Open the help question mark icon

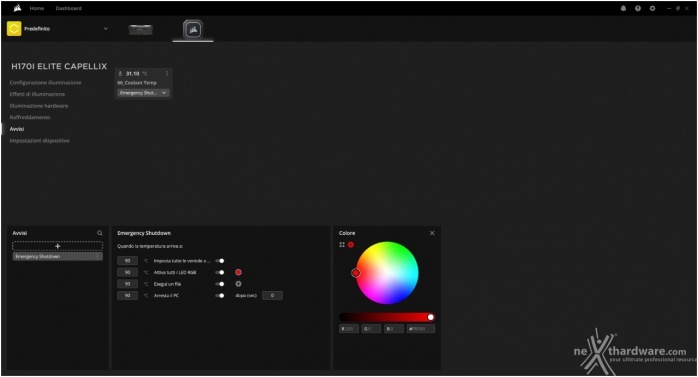[x=638, y=8]
